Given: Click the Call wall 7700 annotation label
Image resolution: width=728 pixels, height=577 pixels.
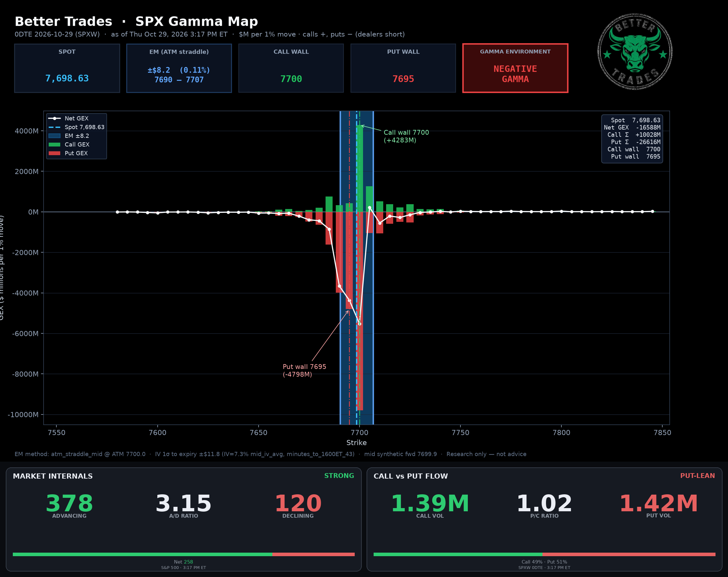Looking at the screenshot, I should [406, 136].
